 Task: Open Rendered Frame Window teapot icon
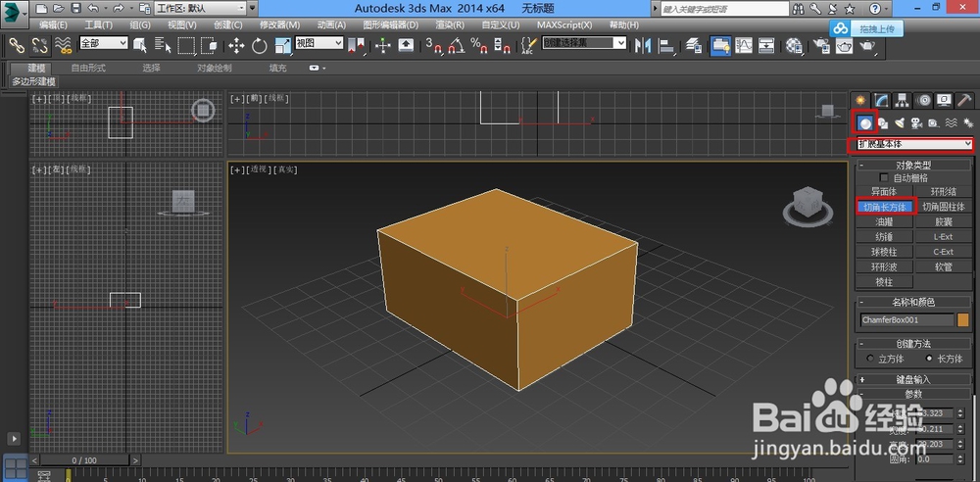(x=845, y=46)
